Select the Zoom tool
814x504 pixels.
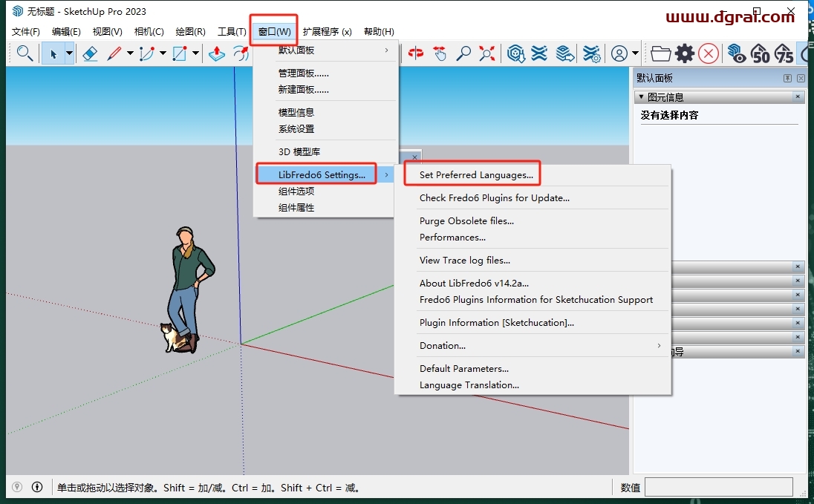463,53
